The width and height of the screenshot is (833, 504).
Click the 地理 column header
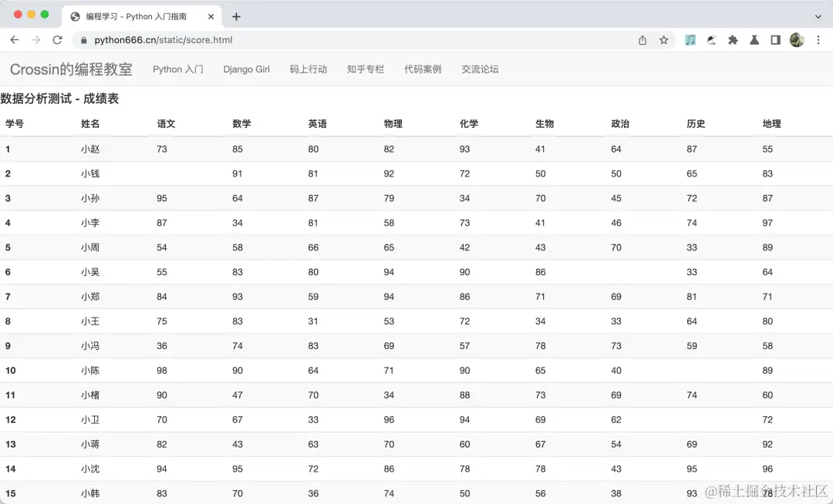[771, 123]
